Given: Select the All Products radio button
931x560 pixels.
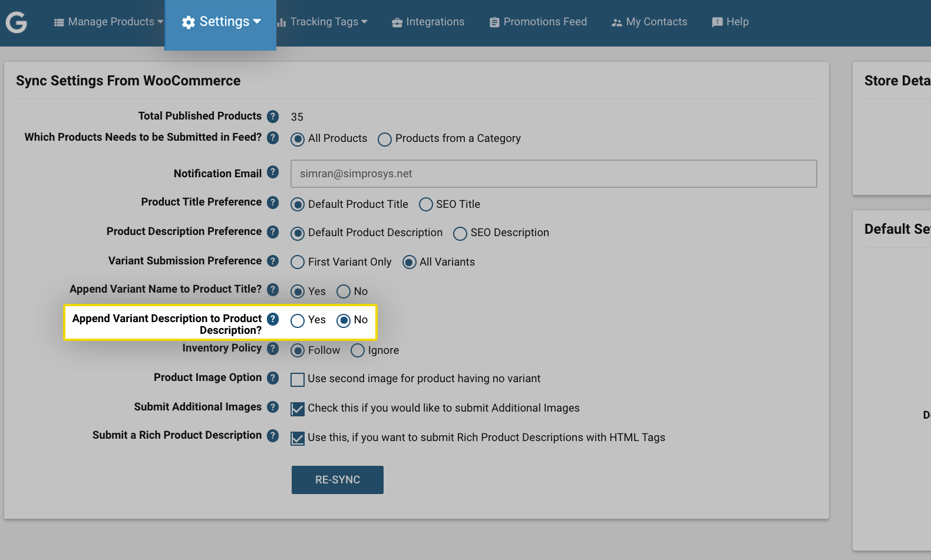Looking at the screenshot, I should click(x=298, y=140).
